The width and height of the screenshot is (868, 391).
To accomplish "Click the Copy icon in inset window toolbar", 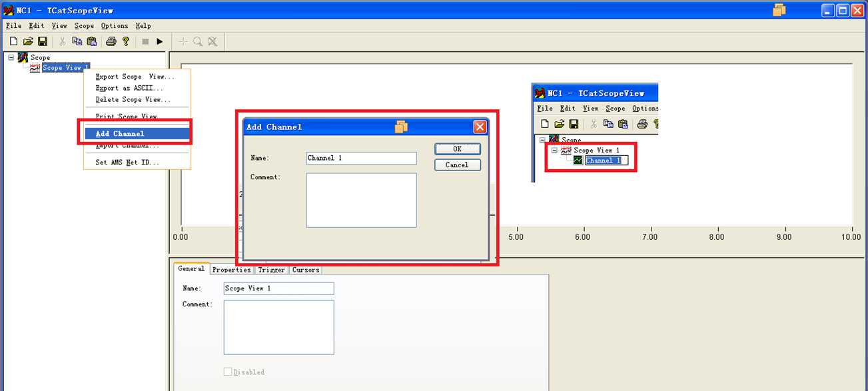I will (x=608, y=124).
